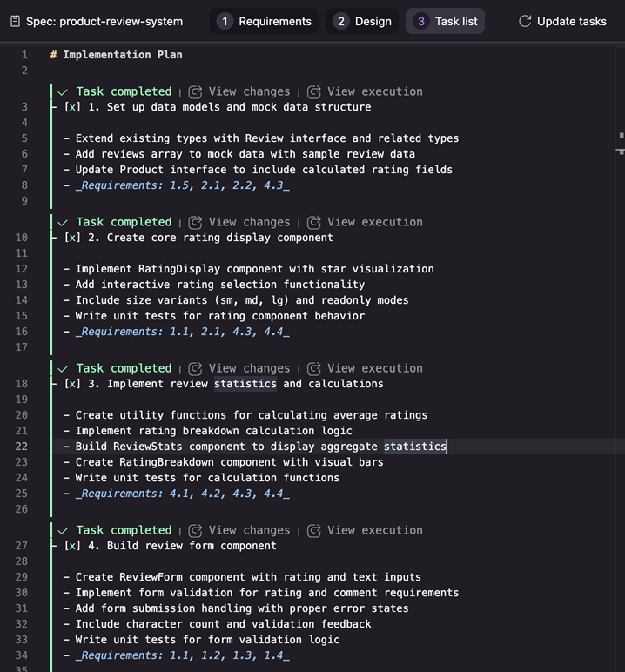The height and width of the screenshot is (672, 625).
Task: Click View changes icon for task 4
Action: coord(196,530)
